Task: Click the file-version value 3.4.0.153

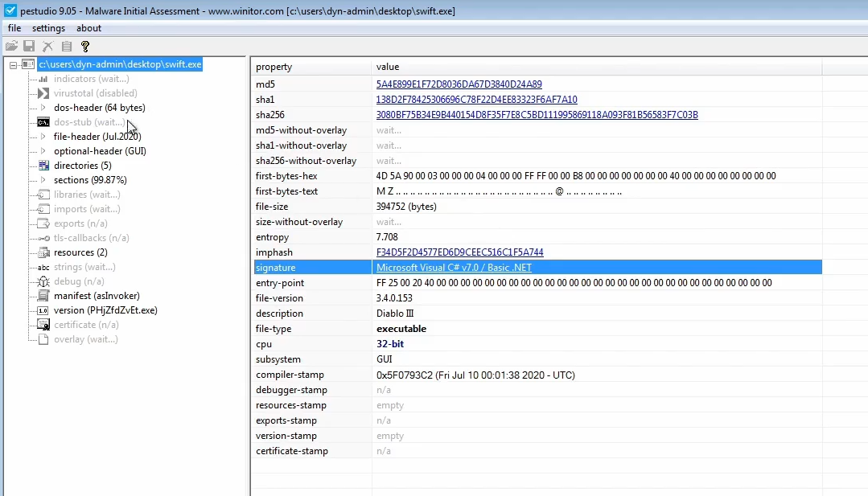Action: [x=394, y=298]
